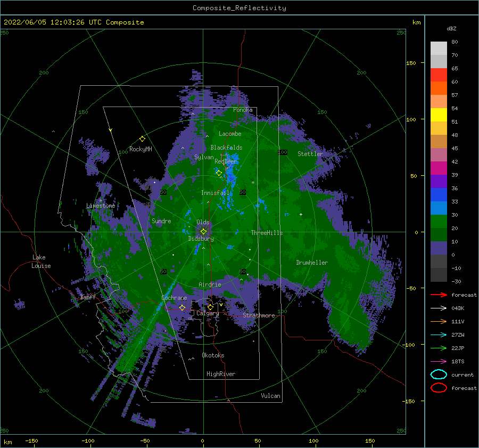The height and width of the screenshot is (448, 479).
Task: Click the Stettler city label
Action: pyautogui.click(x=310, y=154)
